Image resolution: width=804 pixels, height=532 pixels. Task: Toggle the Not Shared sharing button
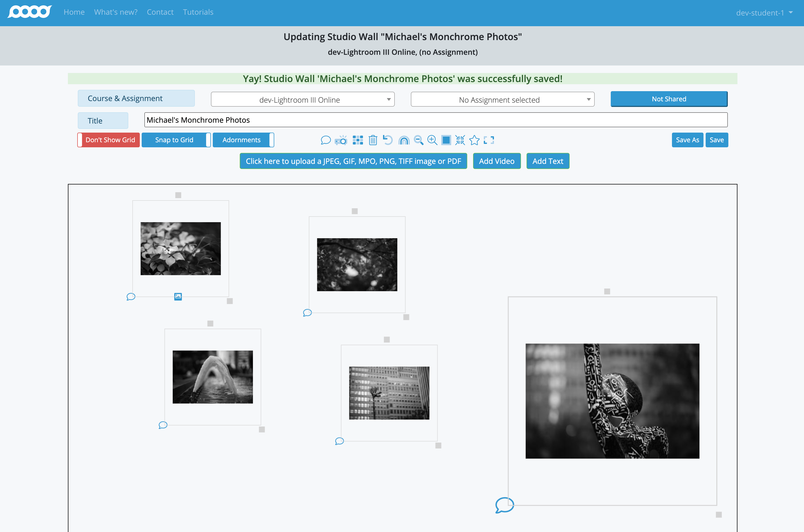coord(669,99)
